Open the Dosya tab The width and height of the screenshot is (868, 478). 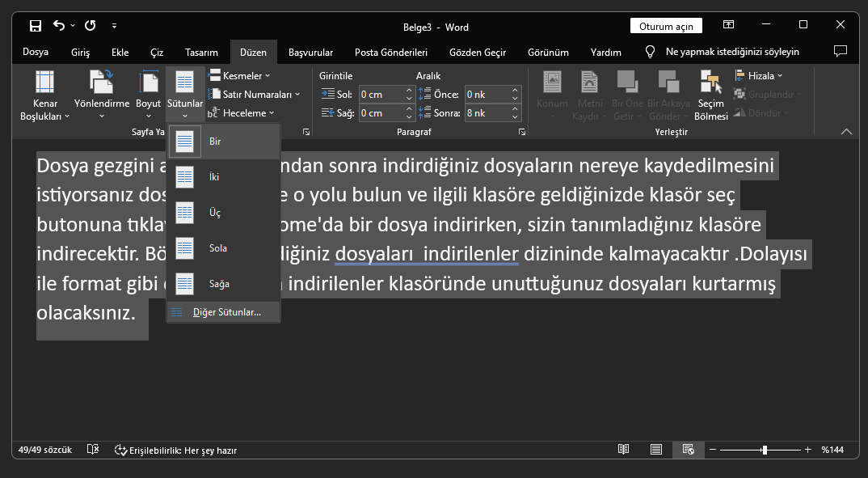(x=36, y=52)
